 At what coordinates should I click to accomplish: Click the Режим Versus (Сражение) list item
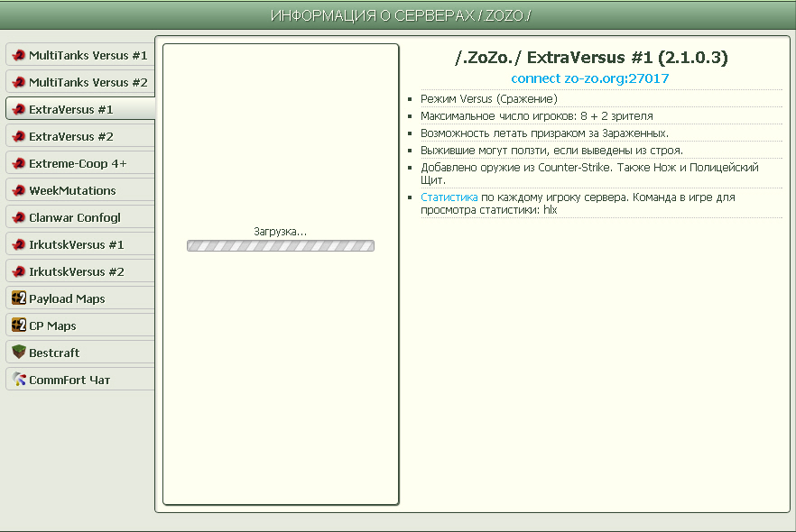[488, 98]
